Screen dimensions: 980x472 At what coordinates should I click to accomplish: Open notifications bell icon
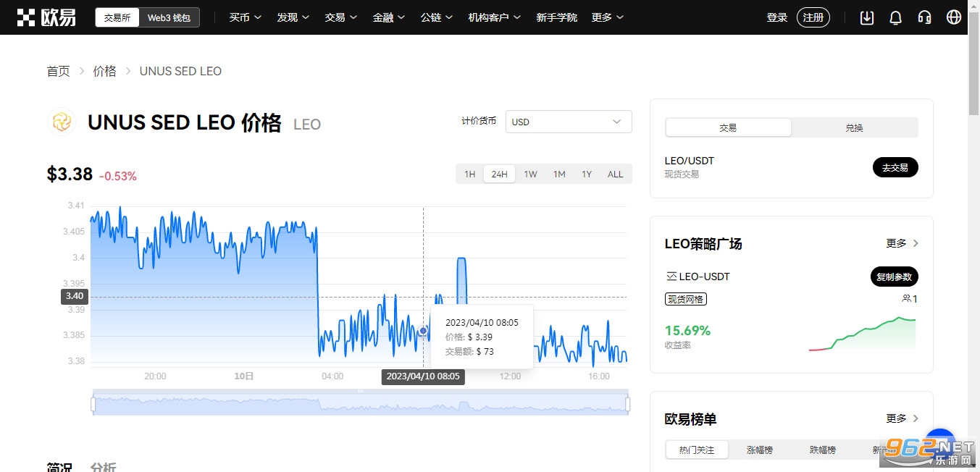click(x=895, y=17)
